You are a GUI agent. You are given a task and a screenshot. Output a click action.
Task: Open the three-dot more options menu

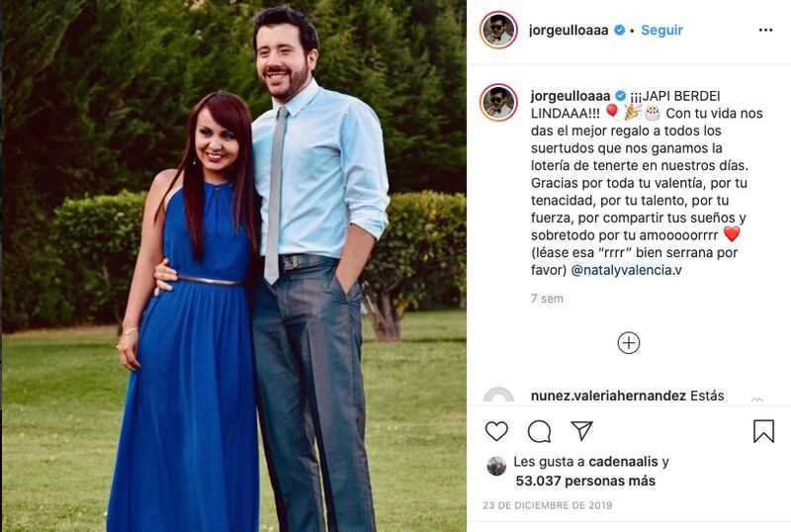[x=765, y=31]
